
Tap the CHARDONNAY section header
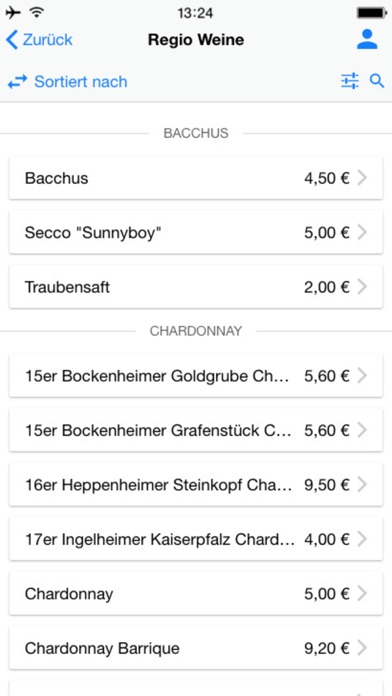coord(196,331)
